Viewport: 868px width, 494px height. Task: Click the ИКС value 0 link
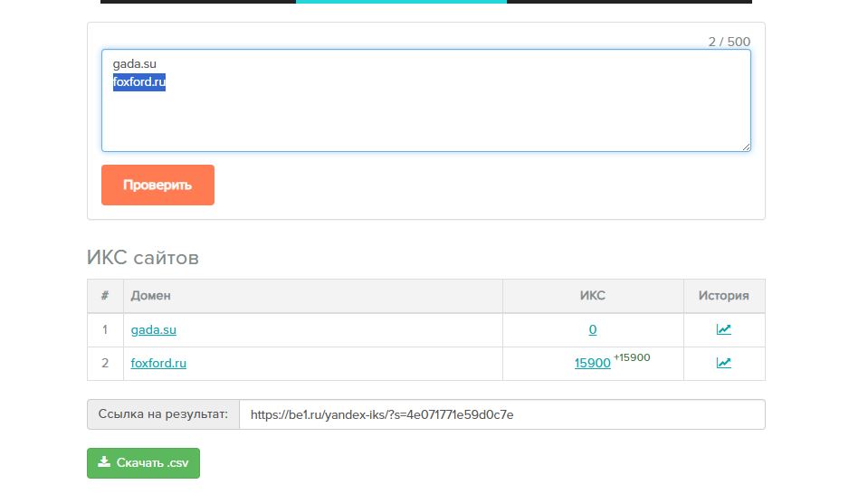pyautogui.click(x=593, y=330)
